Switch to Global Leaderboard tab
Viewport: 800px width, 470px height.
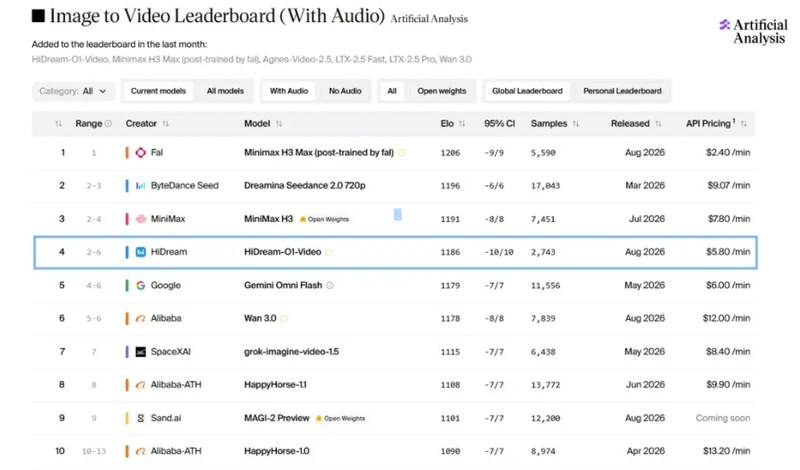click(527, 91)
